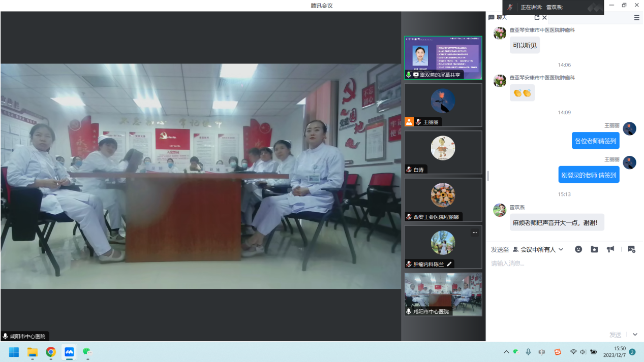Open the hamburger menu above chat
The image size is (644, 362).
tap(636, 17)
